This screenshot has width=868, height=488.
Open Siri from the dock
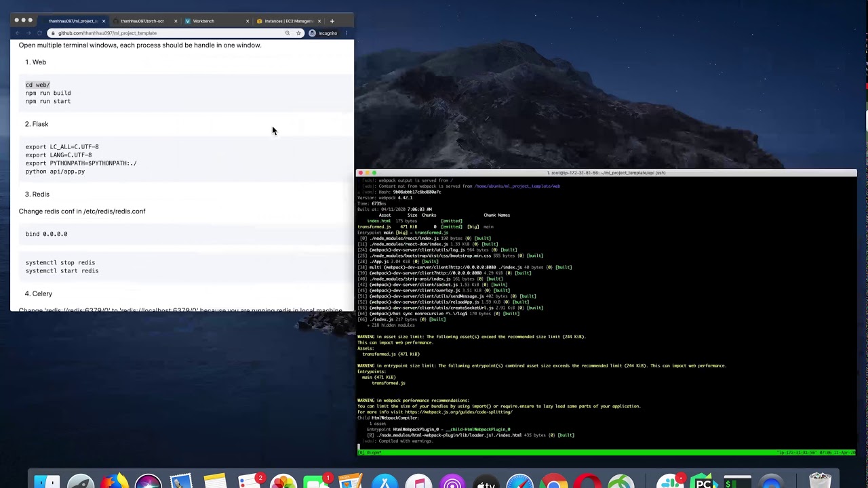point(148,482)
